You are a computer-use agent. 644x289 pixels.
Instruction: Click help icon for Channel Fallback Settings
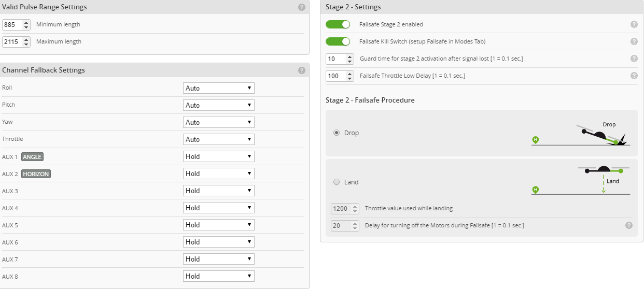pos(302,70)
